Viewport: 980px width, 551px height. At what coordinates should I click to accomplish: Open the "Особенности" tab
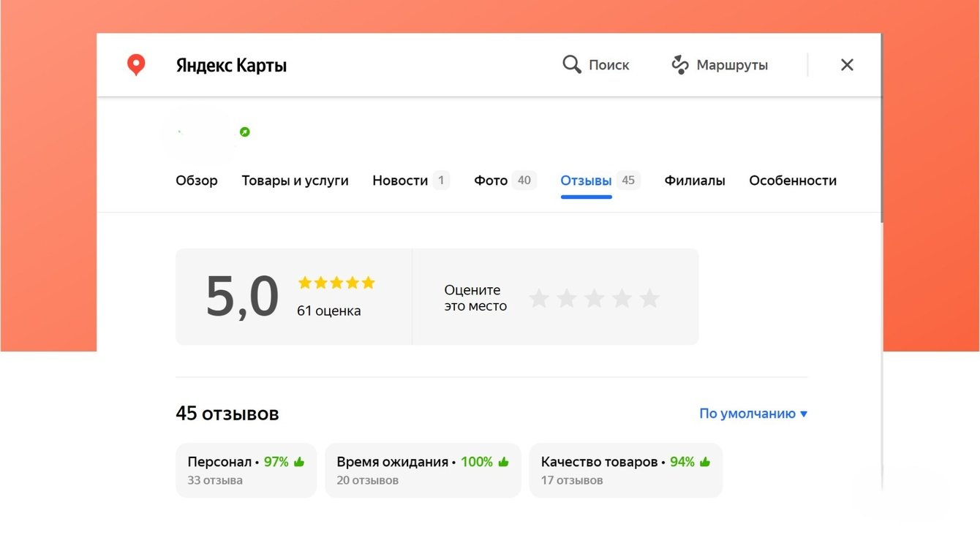[x=793, y=180]
